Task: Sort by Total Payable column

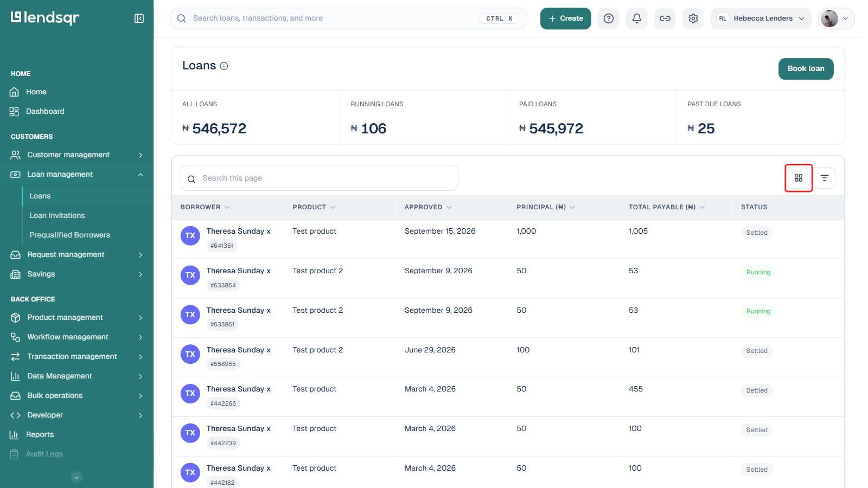Action: [x=667, y=207]
